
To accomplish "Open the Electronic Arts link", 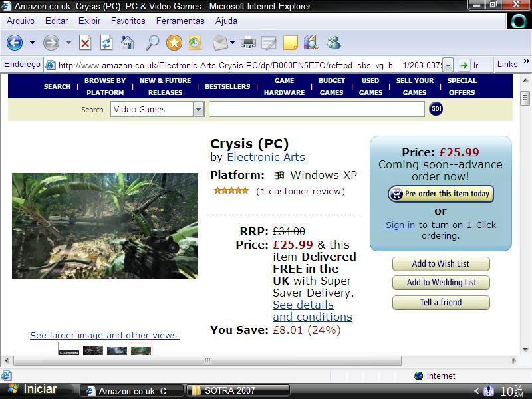I will pos(265,157).
